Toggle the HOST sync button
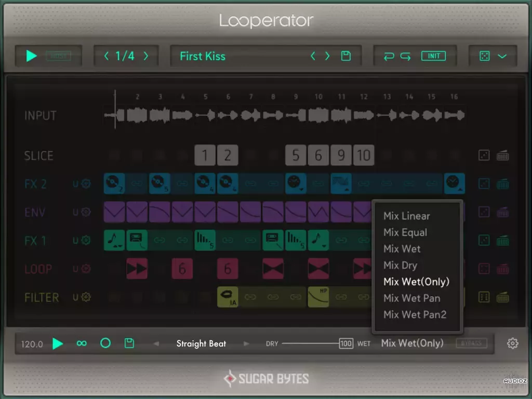This screenshot has width=532, height=399. (59, 56)
